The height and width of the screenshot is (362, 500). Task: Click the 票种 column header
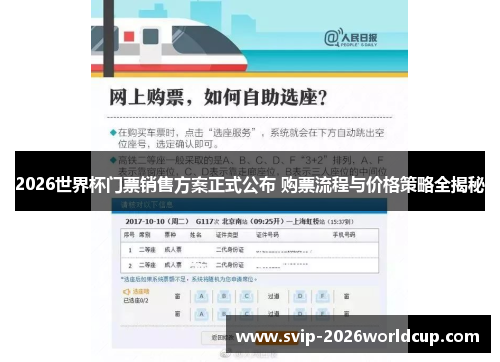tap(170, 235)
